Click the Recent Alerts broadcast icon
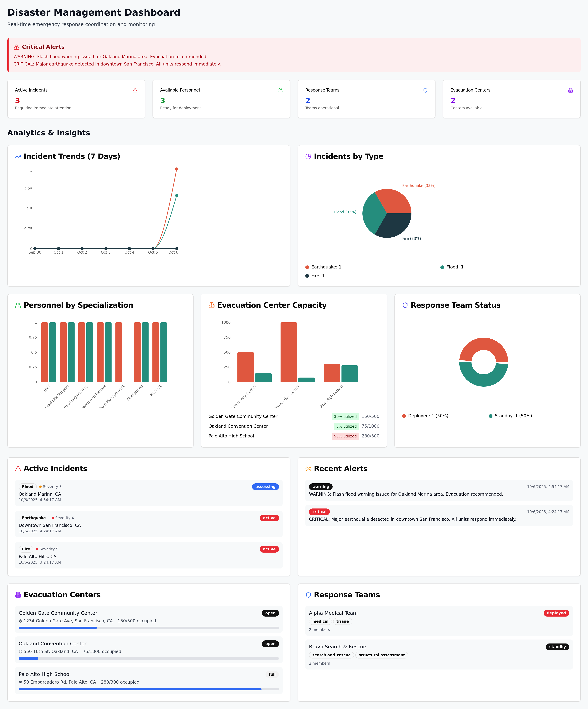This screenshot has height=709, width=588. [x=308, y=469]
